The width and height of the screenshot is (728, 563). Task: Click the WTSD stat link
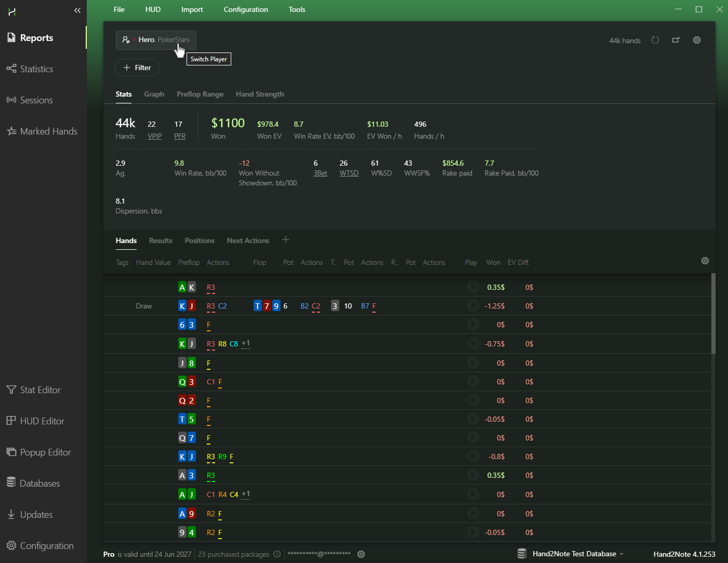point(349,173)
